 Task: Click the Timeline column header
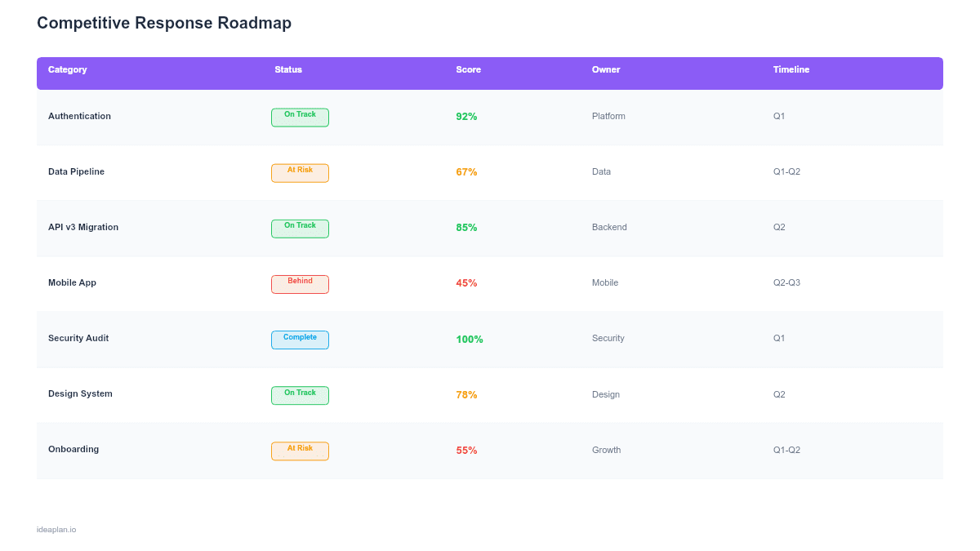791,70
